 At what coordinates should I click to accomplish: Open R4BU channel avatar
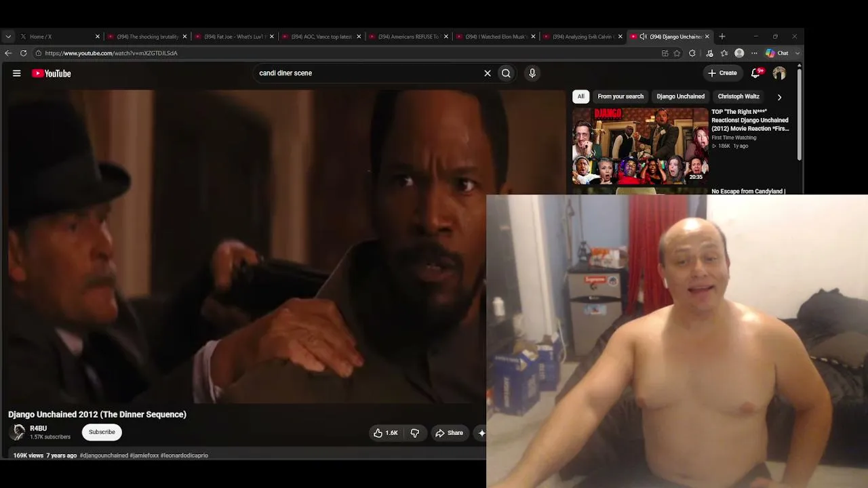click(x=18, y=432)
